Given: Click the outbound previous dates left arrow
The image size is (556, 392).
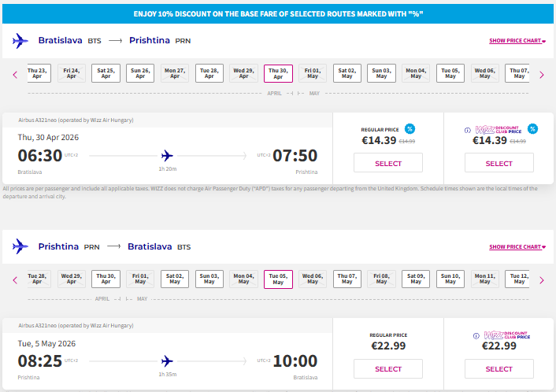Looking at the screenshot, I should click(x=15, y=75).
